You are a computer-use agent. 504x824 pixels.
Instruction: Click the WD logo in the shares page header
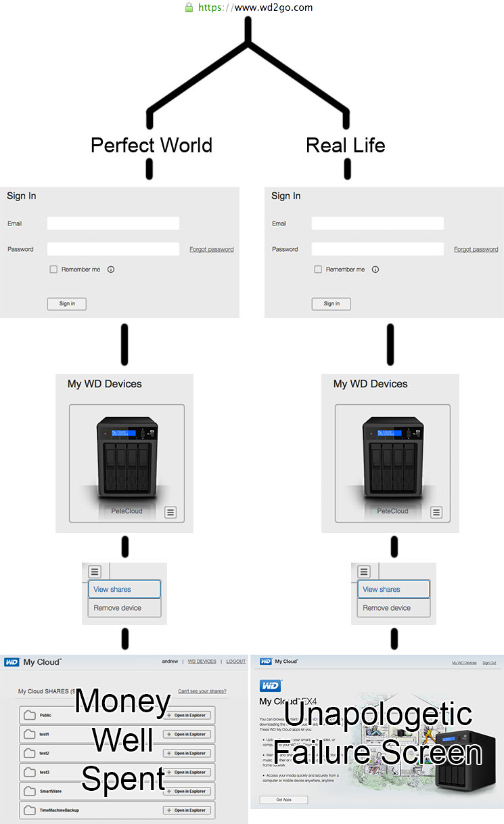12,662
